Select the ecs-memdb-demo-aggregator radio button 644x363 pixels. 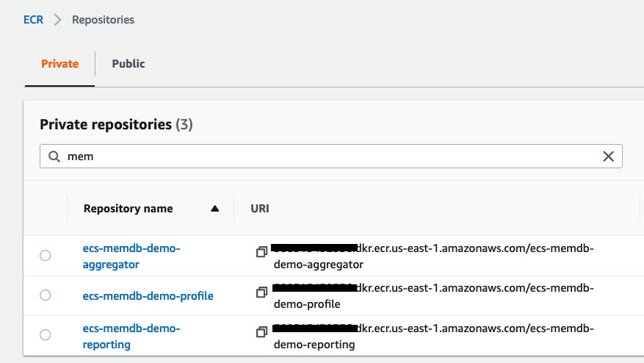coord(46,255)
